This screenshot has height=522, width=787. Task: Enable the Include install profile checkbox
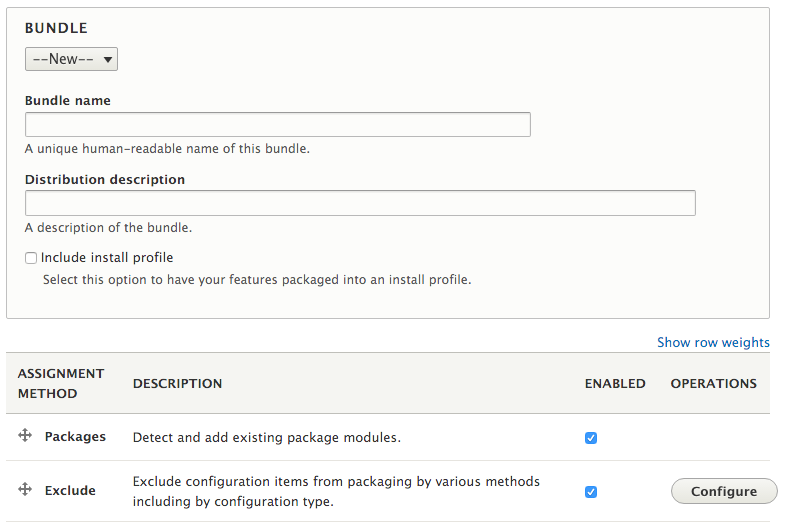[31, 258]
